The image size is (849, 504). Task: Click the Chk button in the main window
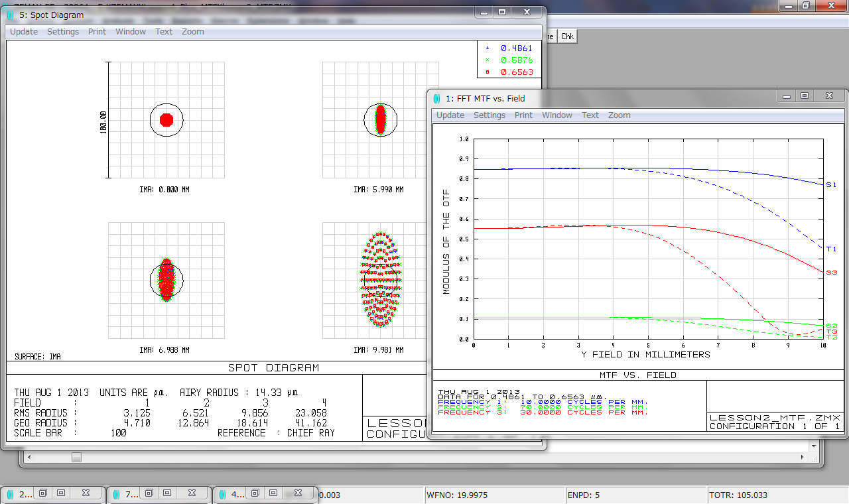(567, 36)
